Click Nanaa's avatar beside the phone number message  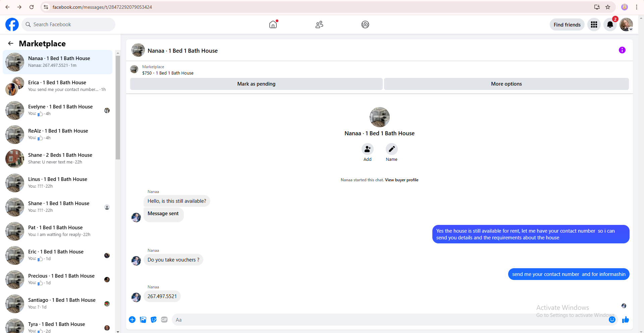[x=136, y=297]
